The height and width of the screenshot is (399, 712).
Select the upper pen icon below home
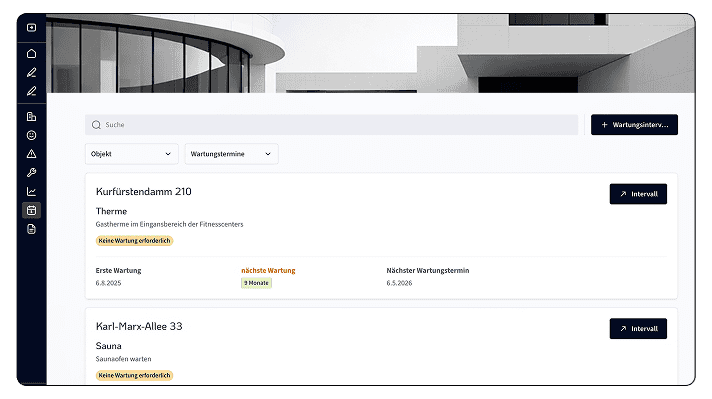(31, 72)
